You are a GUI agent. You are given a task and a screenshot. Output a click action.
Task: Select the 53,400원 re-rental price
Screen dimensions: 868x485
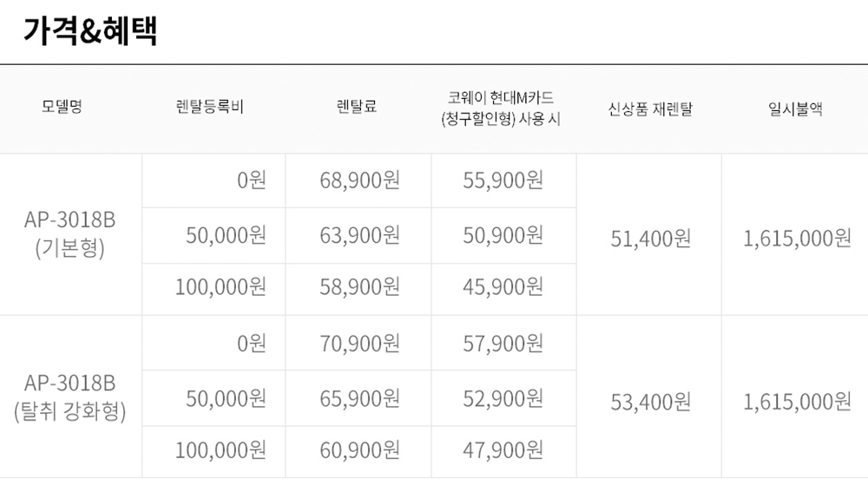point(651,402)
